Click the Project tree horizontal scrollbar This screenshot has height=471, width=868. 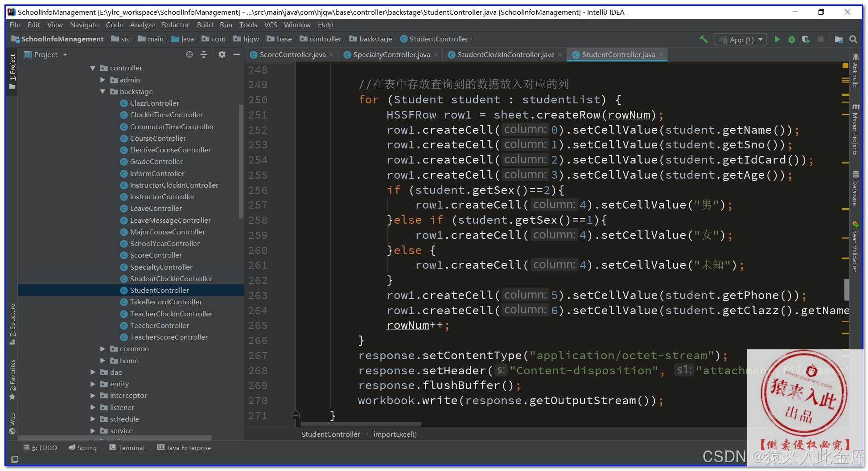coord(115,438)
